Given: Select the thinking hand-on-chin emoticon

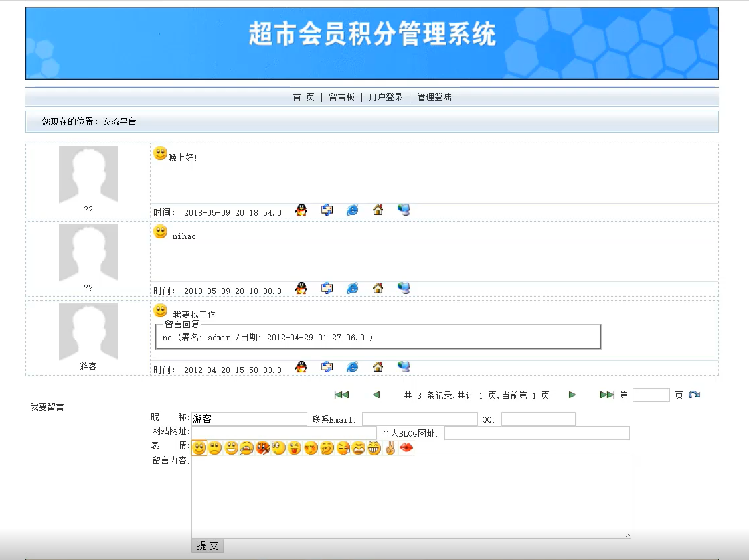Looking at the screenshot, I should (x=327, y=448).
